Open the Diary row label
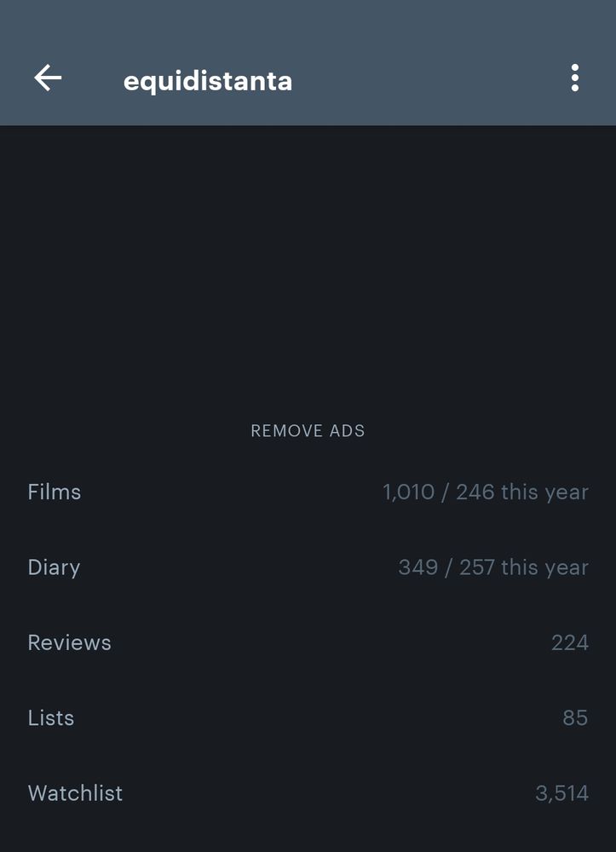 54,567
